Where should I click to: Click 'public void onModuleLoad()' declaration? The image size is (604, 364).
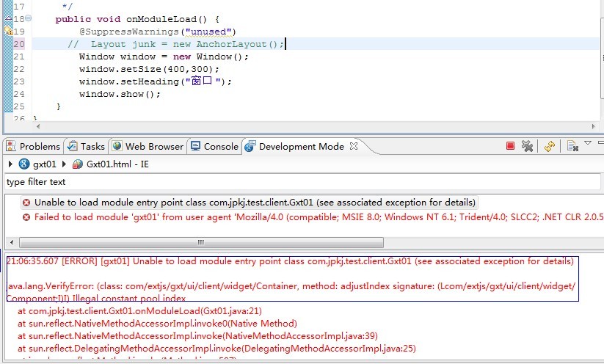coord(137,19)
